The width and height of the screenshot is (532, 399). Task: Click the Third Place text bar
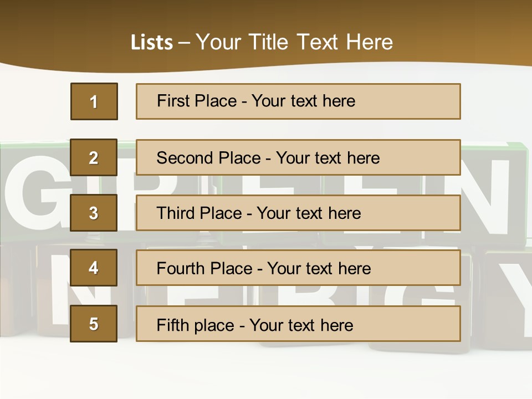(298, 213)
